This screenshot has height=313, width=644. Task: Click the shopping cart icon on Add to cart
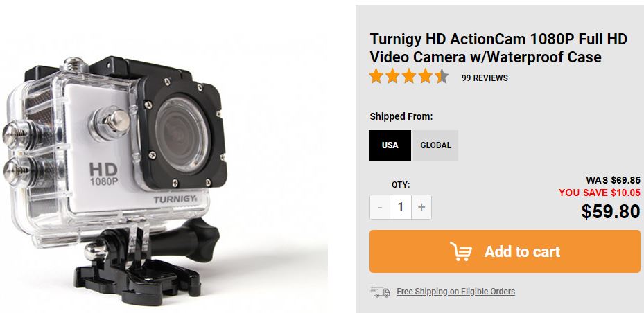461,251
